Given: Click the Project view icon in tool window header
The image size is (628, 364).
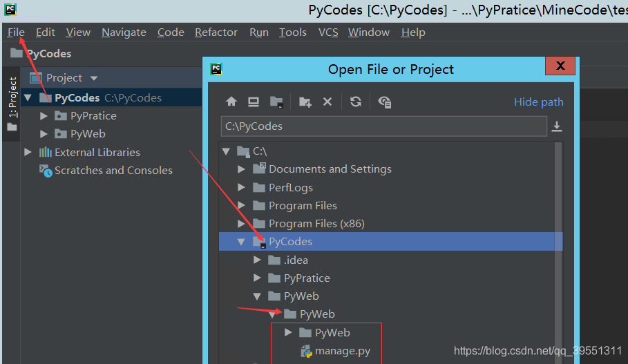Looking at the screenshot, I should (36, 77).
